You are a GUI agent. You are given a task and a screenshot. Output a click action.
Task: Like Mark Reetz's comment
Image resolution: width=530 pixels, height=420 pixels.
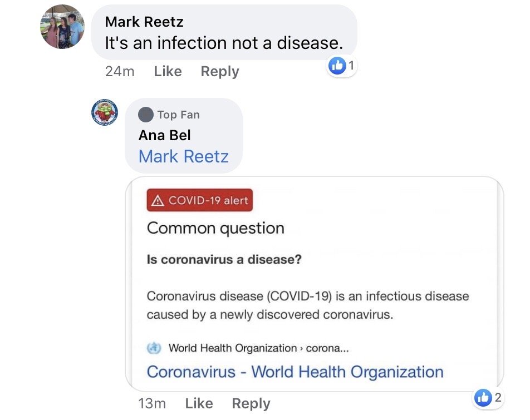point(167,71)
